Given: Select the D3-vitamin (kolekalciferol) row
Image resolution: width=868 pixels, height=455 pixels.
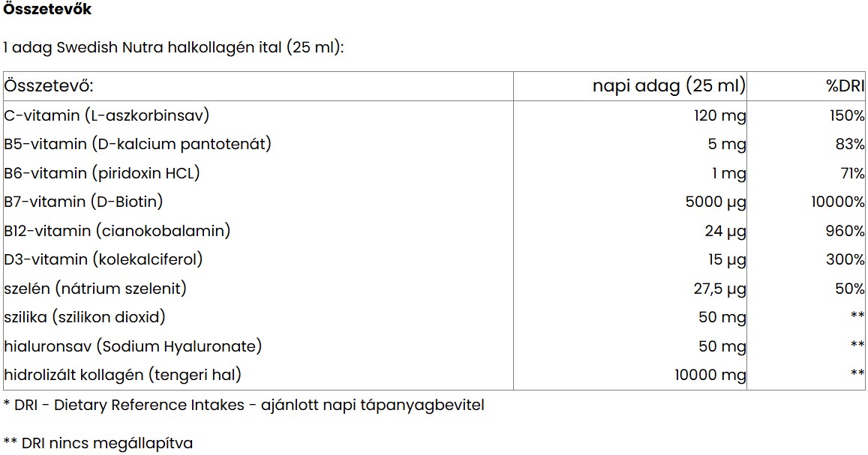Looking at the screenshot, I should (104, 259).
